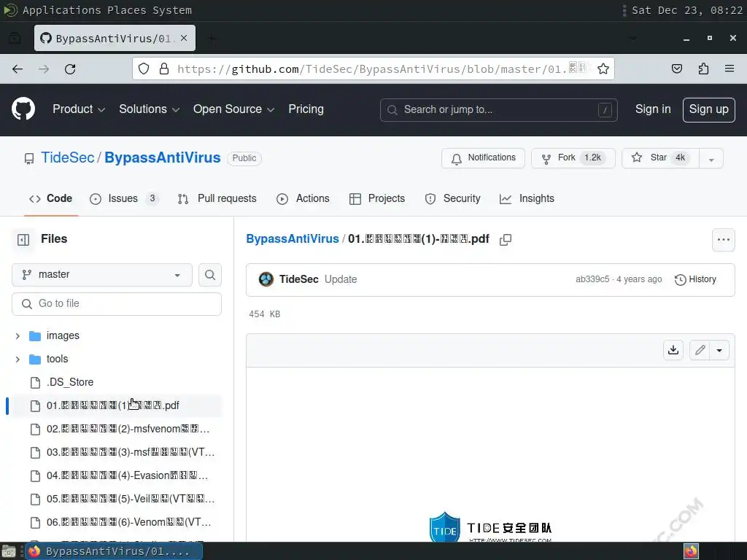The image size is (747, 560).
Task: Expand the tools folder
Action: click(x=18, y=359)
